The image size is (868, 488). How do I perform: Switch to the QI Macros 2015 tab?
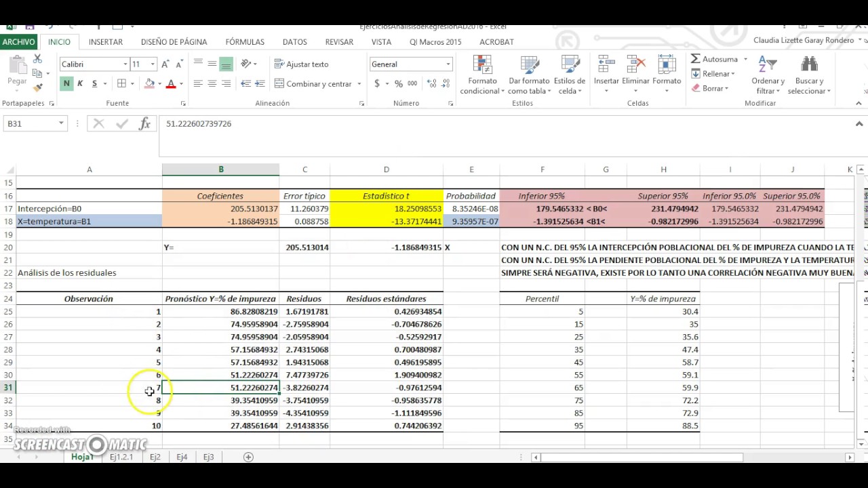click(x=435, y=42)
